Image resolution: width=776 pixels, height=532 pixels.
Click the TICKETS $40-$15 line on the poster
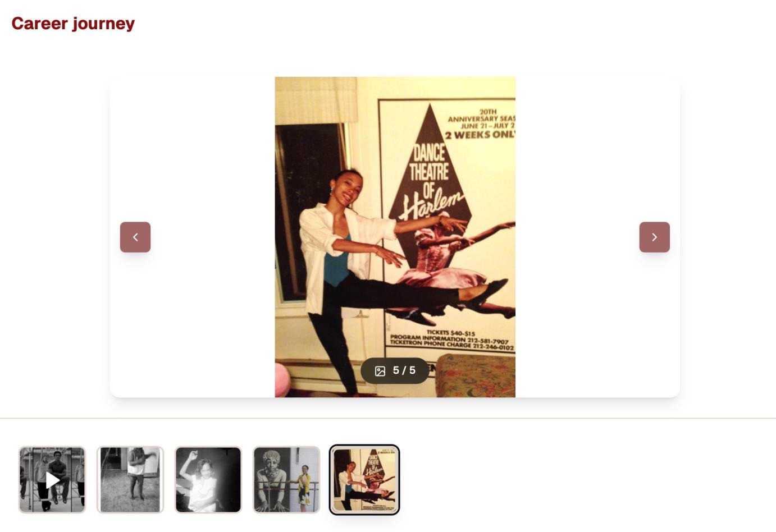(x=451, y=333)
